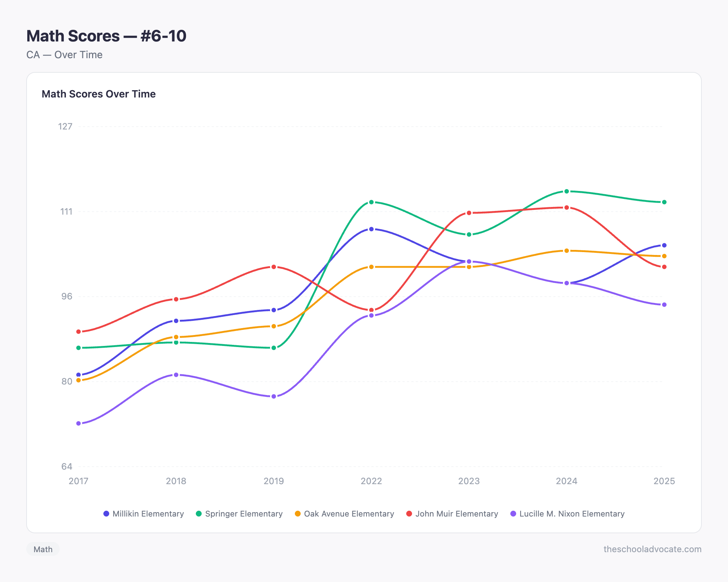
Task: Click John Muir Elementary legend label
Action: [457, 514]
